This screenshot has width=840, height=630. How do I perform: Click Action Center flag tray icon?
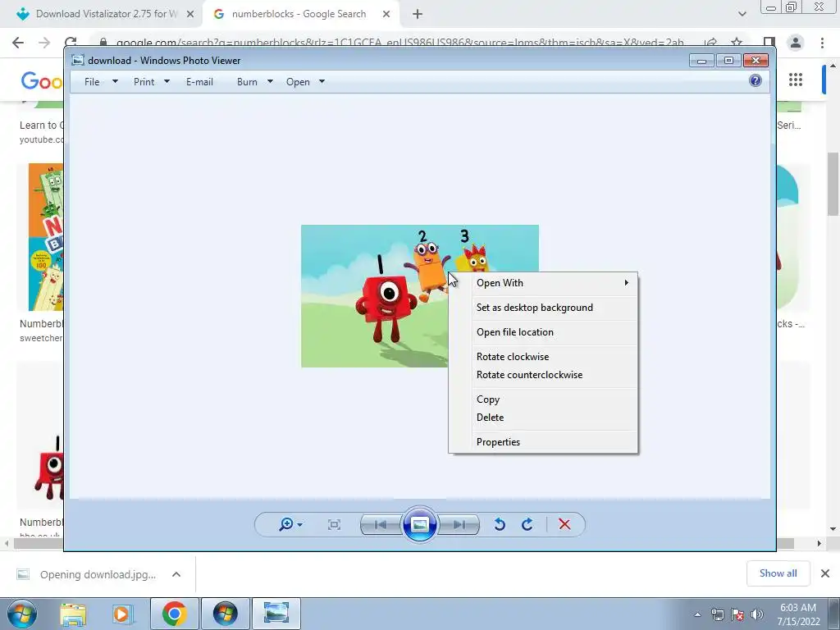coord(737,614)
